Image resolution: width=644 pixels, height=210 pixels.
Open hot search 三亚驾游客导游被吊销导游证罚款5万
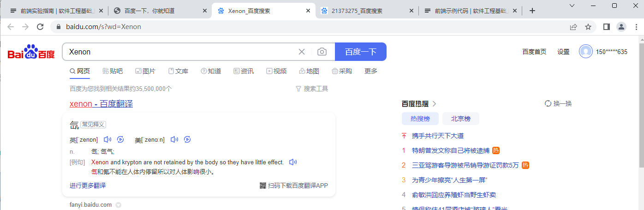465,165
